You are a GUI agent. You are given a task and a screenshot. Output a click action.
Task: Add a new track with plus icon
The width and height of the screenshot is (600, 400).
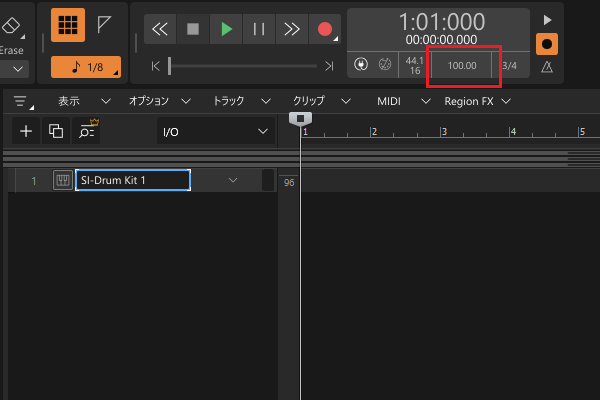click(x=26, y=131)
